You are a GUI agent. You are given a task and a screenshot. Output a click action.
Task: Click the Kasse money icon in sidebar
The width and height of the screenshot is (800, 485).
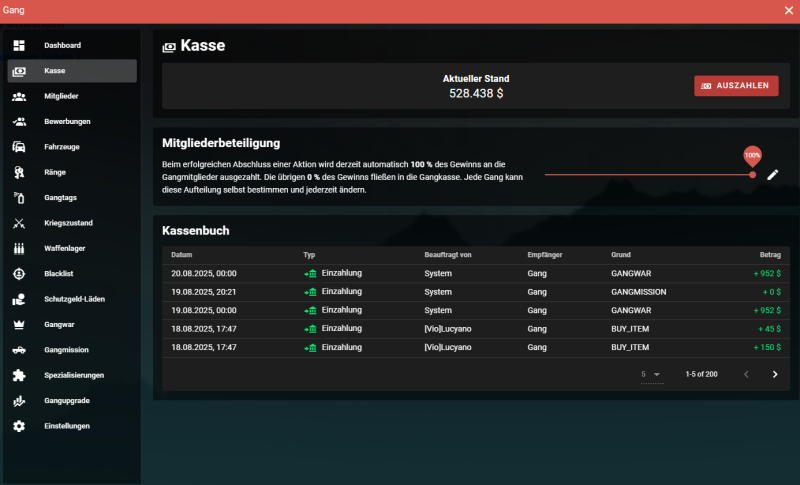19,71
